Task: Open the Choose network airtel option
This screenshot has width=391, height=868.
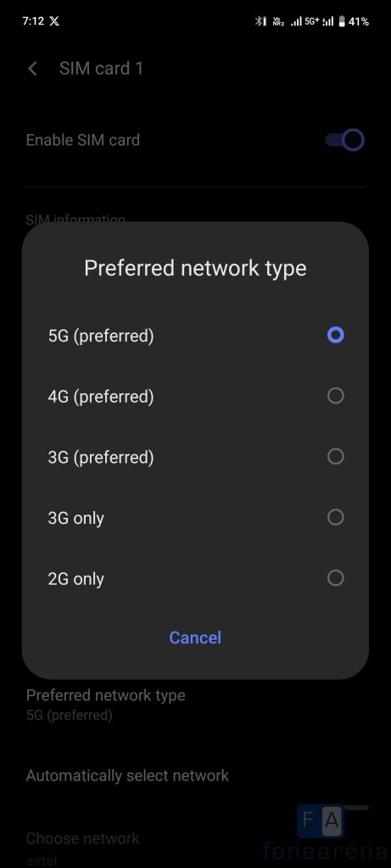Action: (195, 847)
